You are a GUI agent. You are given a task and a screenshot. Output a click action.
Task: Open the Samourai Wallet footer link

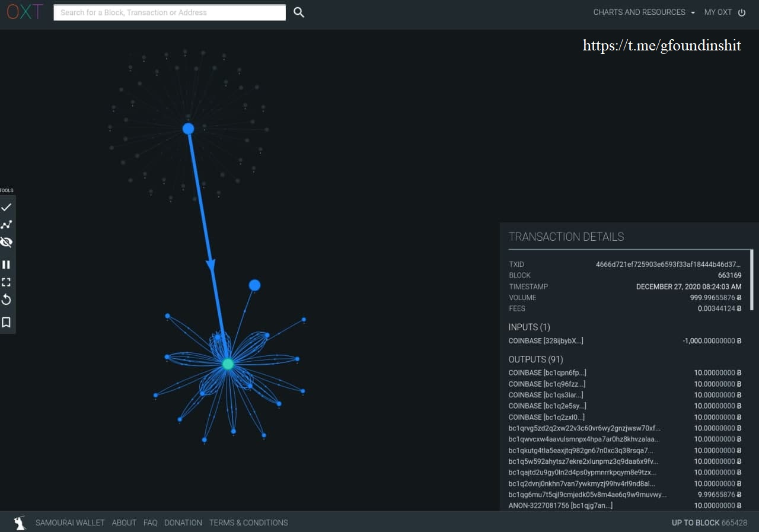coord(70,523)
